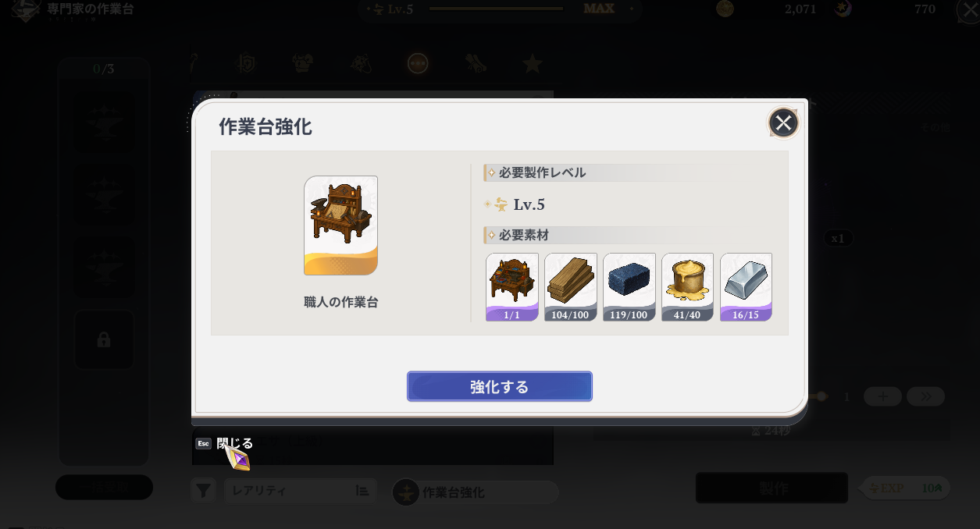Select the star category tab
Screen dimensions: 980x529
click(x=533, y=63)
